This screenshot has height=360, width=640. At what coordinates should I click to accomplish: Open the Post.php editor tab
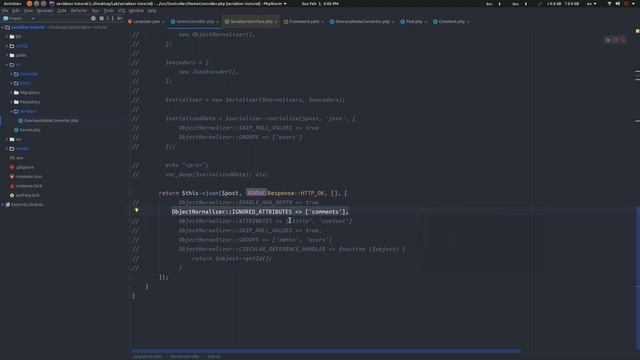[x=413, y=22]
